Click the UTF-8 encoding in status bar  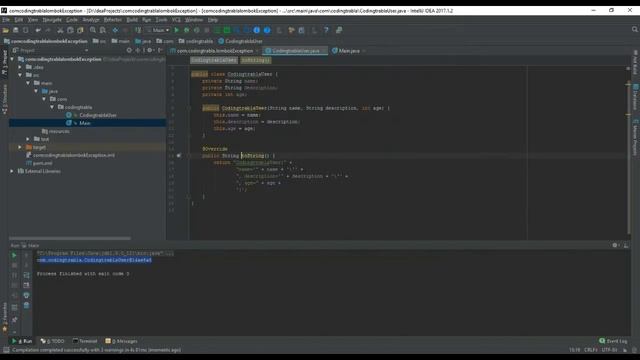[610, 350]
